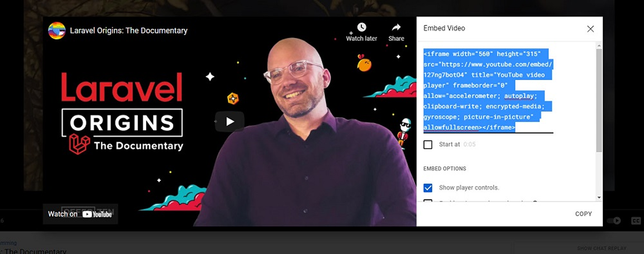Click the Watch later clock icon

click(x=361, y=27)
